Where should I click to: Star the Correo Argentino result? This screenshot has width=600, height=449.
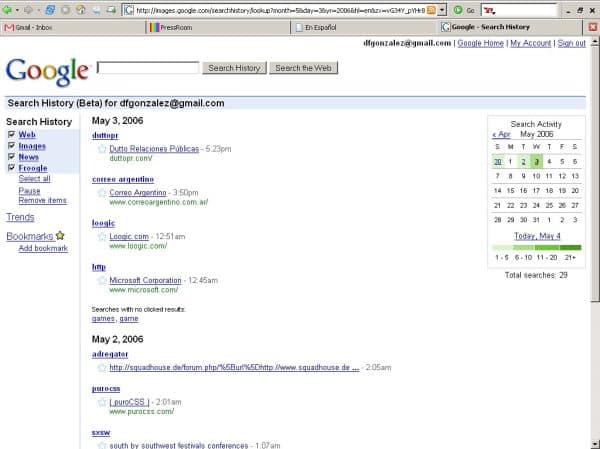click(102, 193)
